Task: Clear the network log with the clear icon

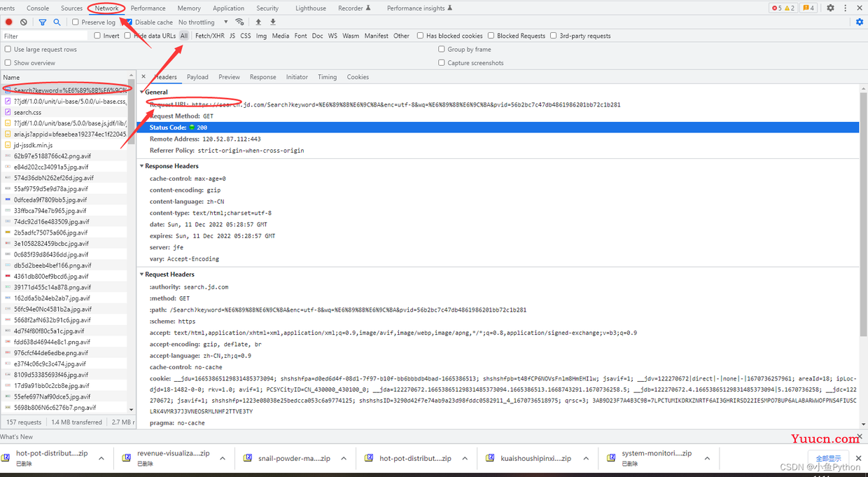Action: 24,22
